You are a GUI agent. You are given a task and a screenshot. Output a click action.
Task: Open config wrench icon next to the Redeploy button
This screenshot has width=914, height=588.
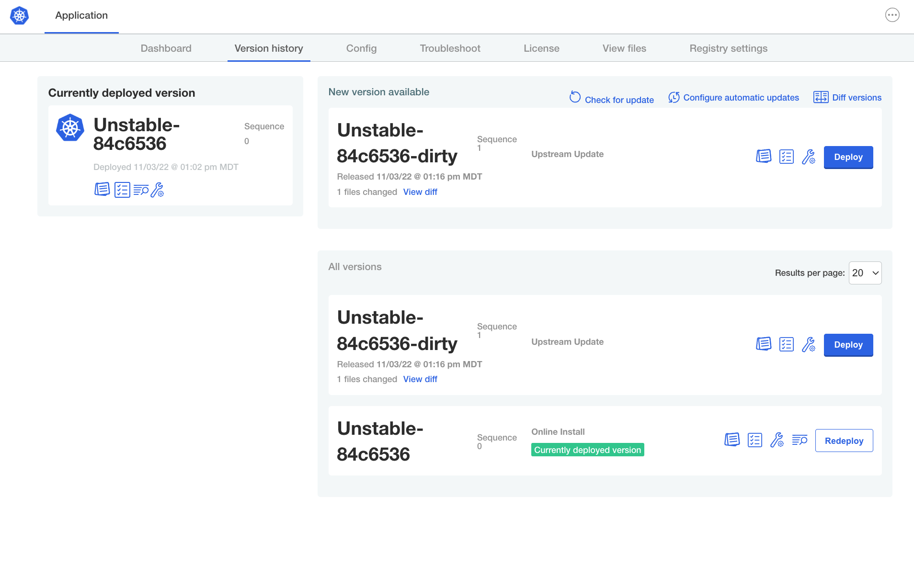tap(777, 440)
